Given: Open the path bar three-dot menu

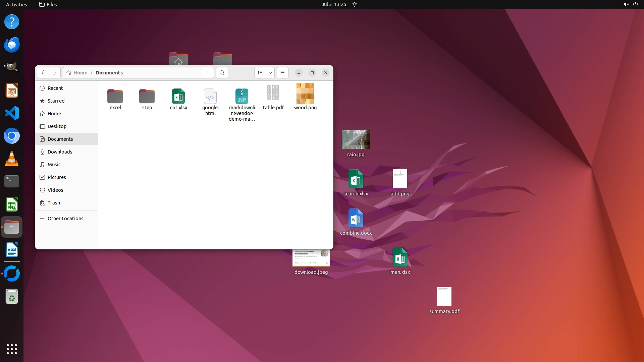Looking at the screenshot, I should [208, 73].
